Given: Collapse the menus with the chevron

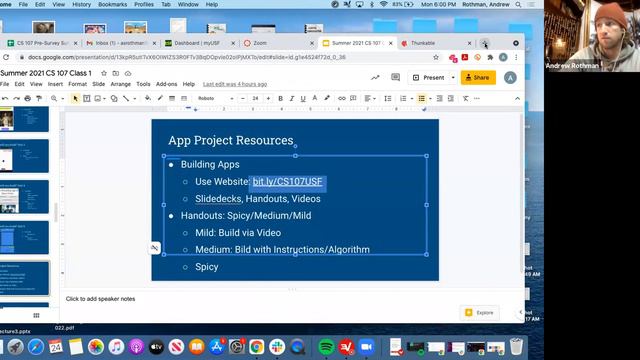Looking at the screenshot, I should [x=517, y=98].
